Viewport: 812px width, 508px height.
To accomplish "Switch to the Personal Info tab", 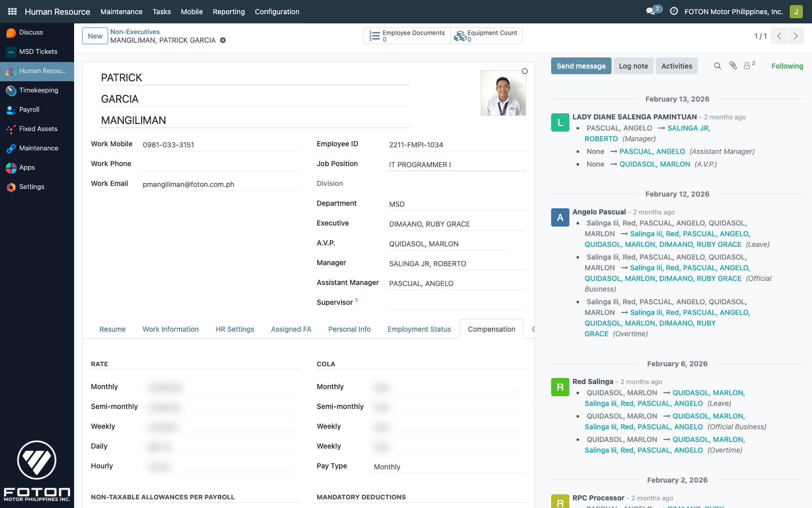I will click(x=349, y=329).
